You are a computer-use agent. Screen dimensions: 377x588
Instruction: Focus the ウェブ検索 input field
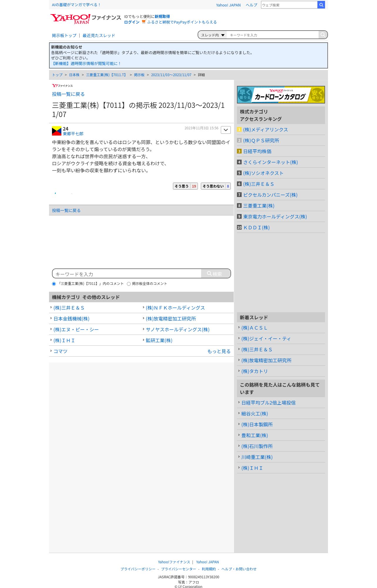tap(289, 5)
